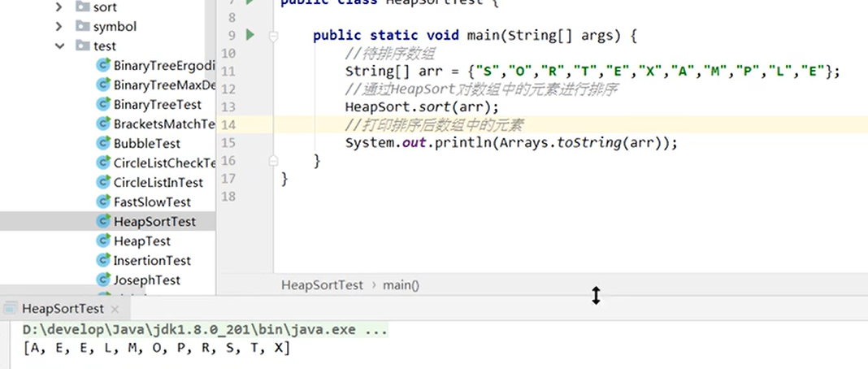
Task: Click the BubbleTest class icon
Action: (x=103, y=143)
